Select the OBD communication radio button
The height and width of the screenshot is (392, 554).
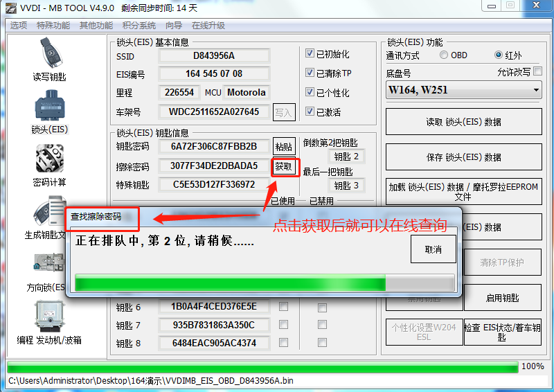coord(444,55)
